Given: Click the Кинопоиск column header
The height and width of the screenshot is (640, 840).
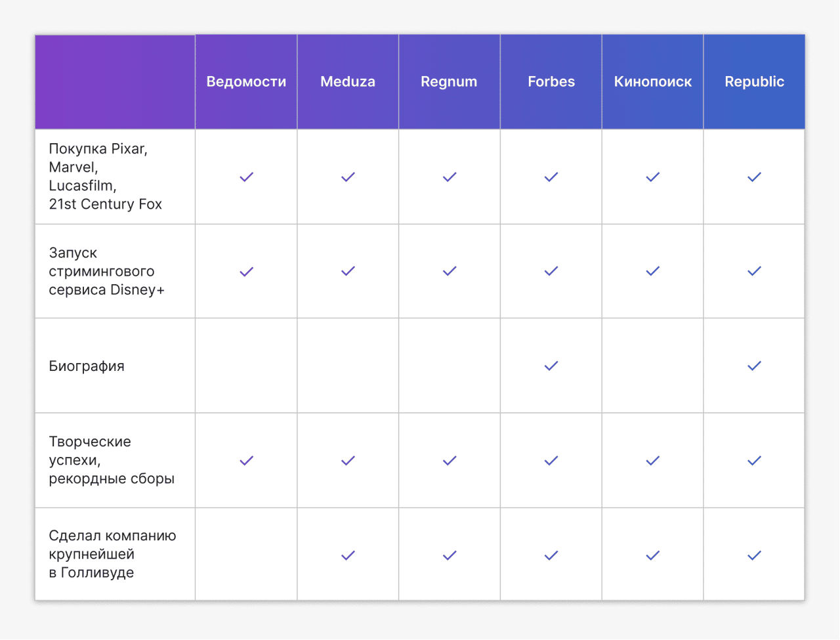Looking at the screenshot, I should click(653, 82).
